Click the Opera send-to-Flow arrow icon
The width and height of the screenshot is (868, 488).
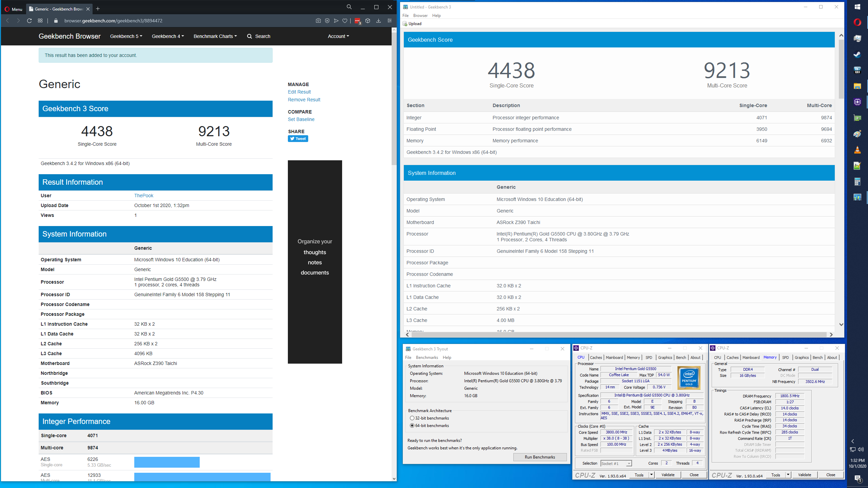pos(336,21)
